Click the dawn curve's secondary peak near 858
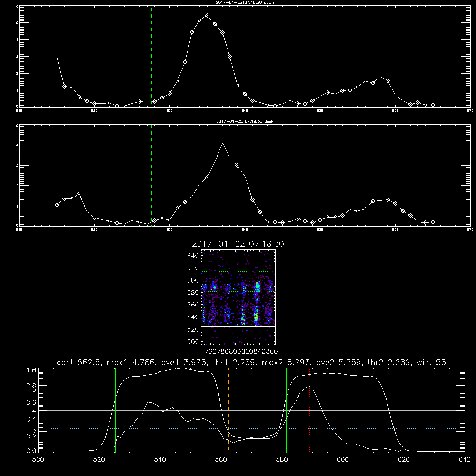The height and width of the screenshot is (476, 476). [380, 77]
